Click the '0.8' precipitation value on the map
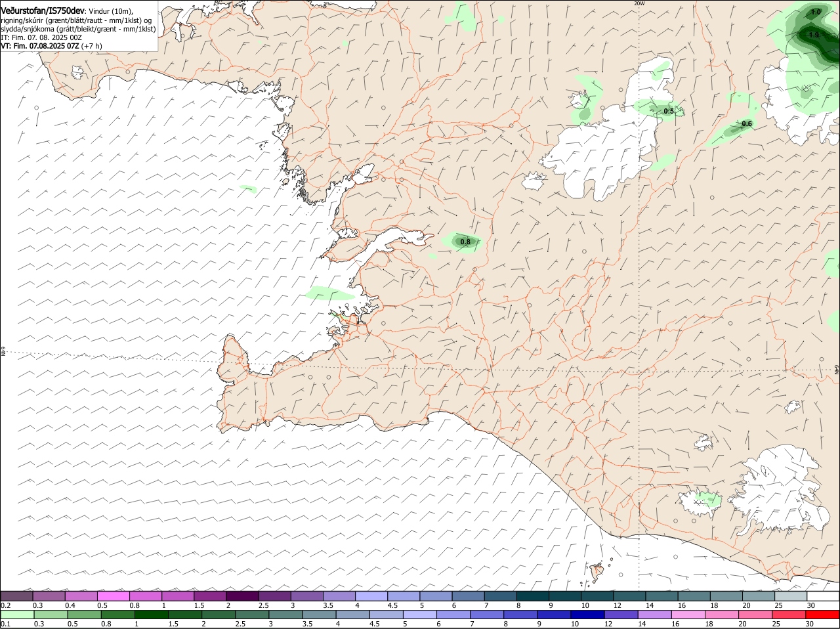840x629 pixels. (x=465, y=242)
